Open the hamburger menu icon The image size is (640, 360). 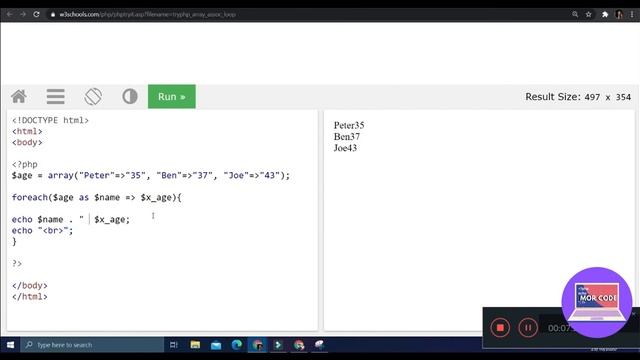point(56,97)
